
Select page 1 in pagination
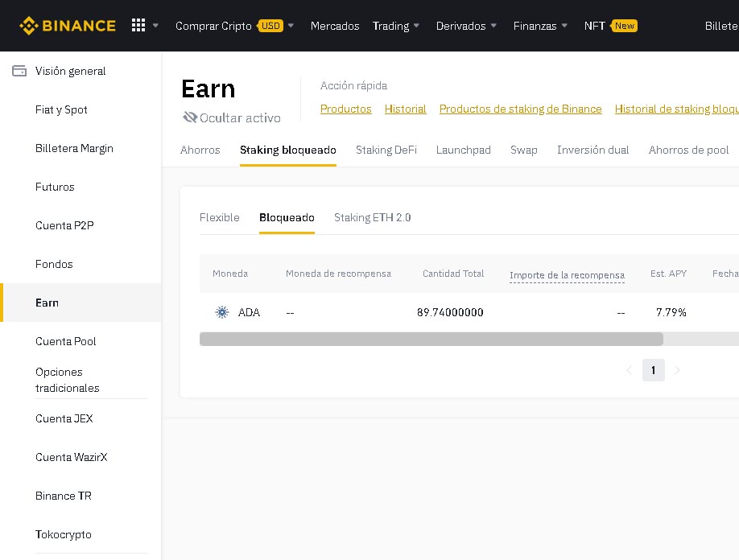653,370
